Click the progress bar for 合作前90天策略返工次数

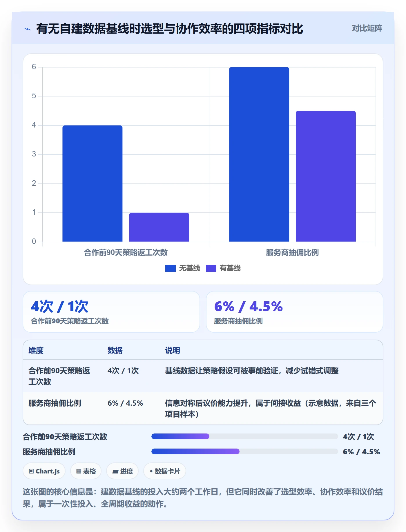pyautogui.click(x=244, y=436)
